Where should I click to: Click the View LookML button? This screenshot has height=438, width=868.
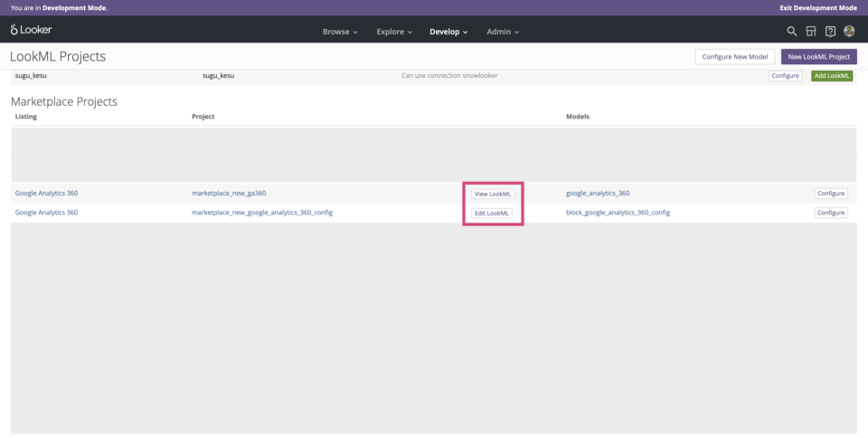pos(493,194)
